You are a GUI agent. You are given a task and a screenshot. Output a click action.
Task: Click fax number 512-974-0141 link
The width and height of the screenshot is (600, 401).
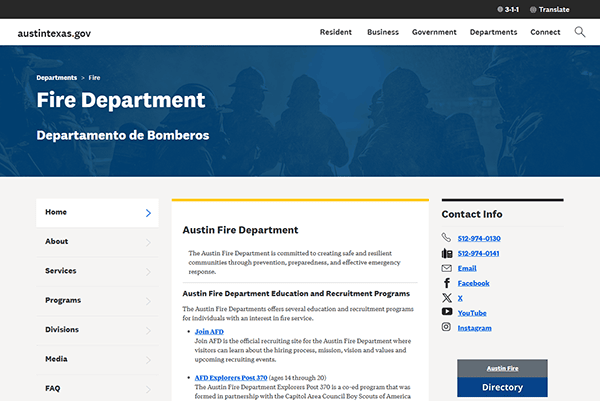(478, 253)
